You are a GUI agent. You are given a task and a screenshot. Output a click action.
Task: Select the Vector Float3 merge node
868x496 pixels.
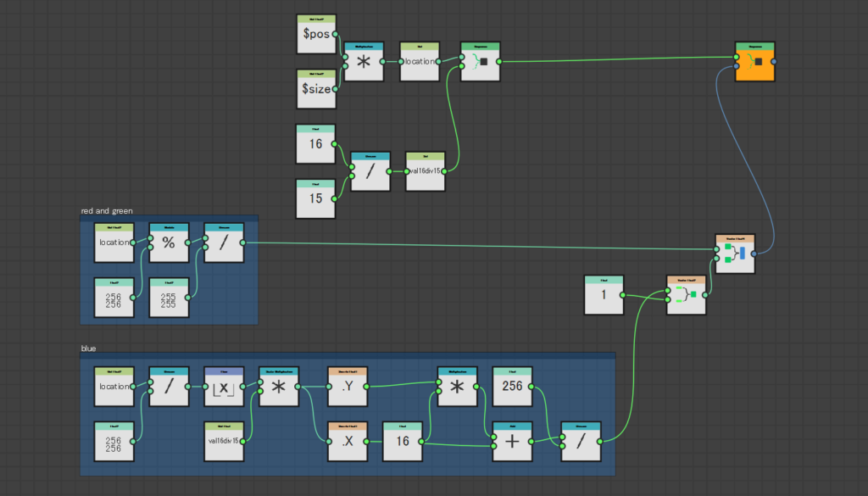tap(686, 295)
